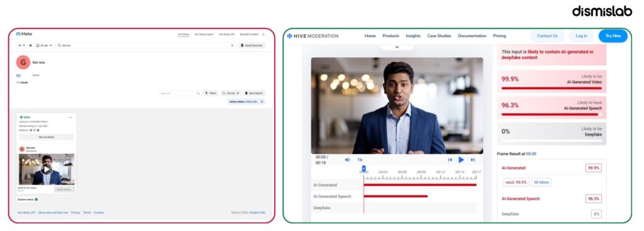Click the dismislab logo
Screen dimensions: 644x231
point(602,11)
